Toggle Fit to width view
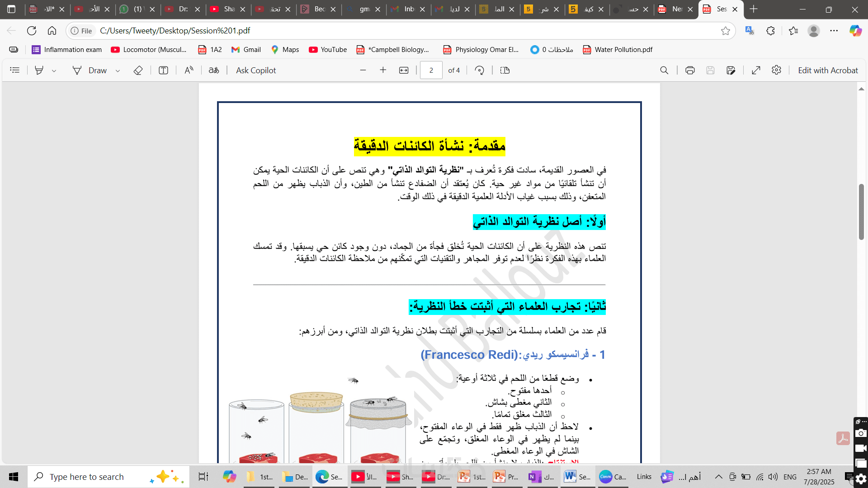Image resolution: width=868 pixels, height=488 pixels. [404, 70]
